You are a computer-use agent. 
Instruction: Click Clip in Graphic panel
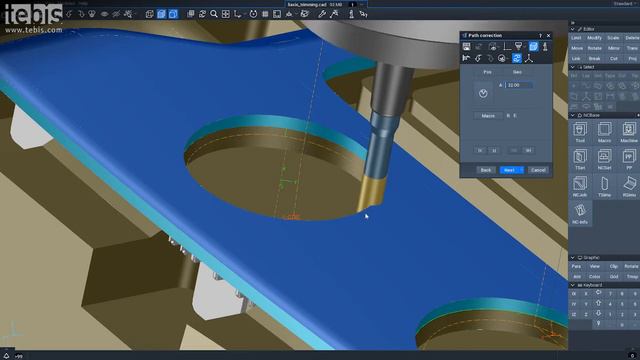pyautogui.click(x=613, y=266)
